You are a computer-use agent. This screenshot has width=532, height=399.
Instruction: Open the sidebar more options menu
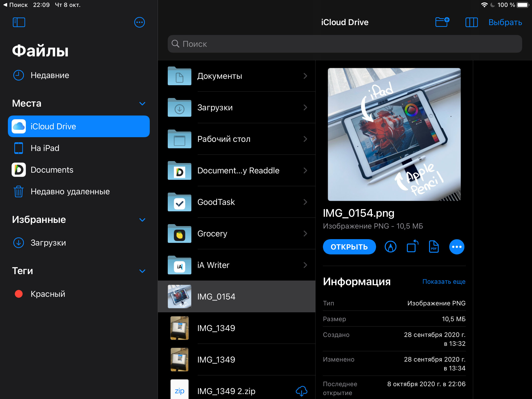[x=139, y=22]
